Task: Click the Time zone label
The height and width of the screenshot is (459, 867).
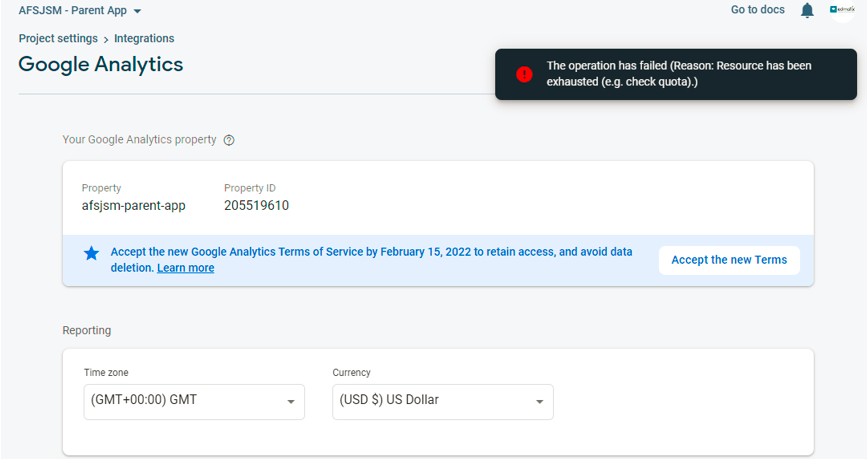Action: (106, 373)
